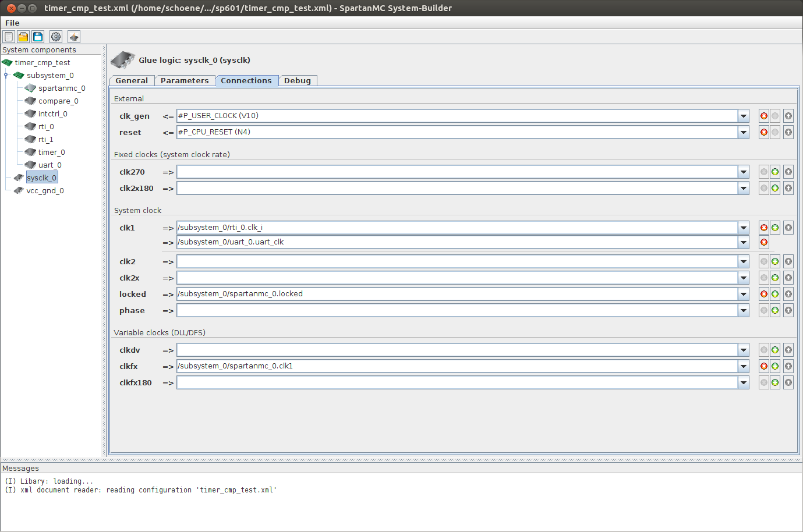Remove the reset connection with red X
803x532 pixels.
[764, 132]
